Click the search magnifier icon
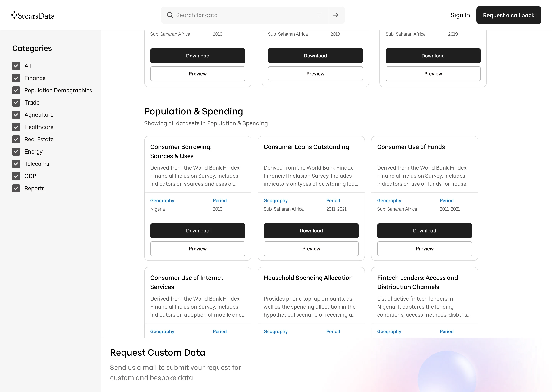Viewport: 552px width, 392px height. 170,15
